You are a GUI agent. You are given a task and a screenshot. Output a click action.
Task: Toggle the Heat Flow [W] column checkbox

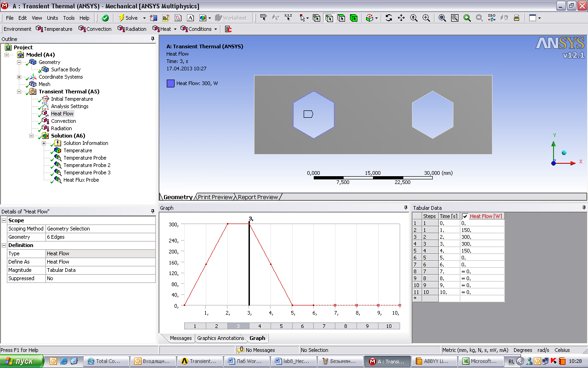pos(465,216)
